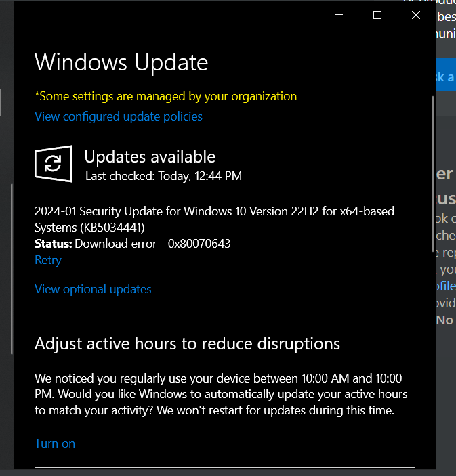Turn on automatic active hours
456x476 pixels.
pos(55,443)
